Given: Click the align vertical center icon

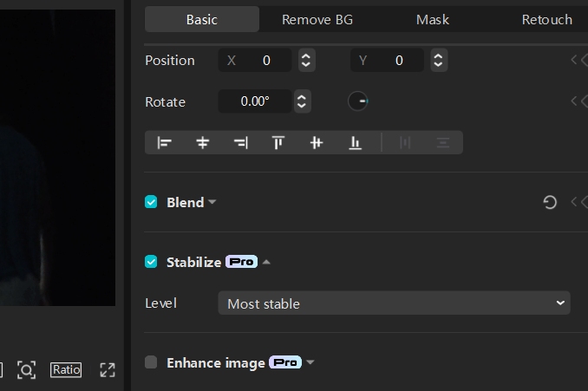Looking at the screenshot, I should (x=317, y=143).
